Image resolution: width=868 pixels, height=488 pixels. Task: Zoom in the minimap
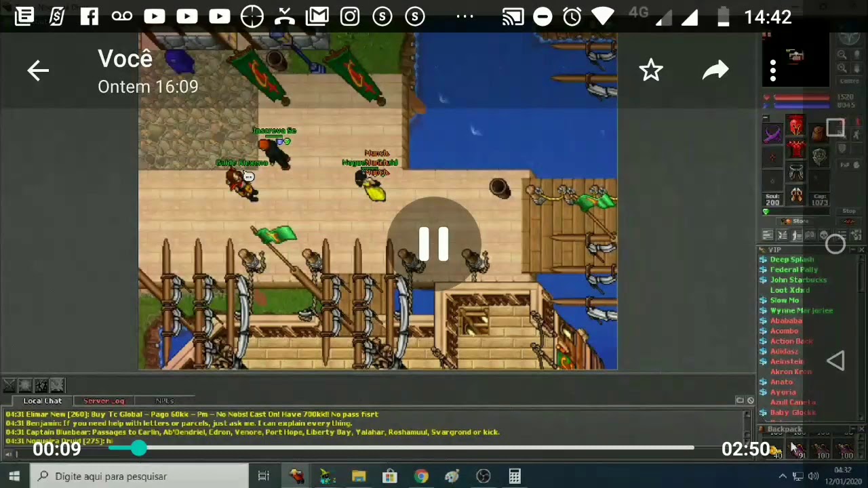pyautogui.click(x=842, y=68)
